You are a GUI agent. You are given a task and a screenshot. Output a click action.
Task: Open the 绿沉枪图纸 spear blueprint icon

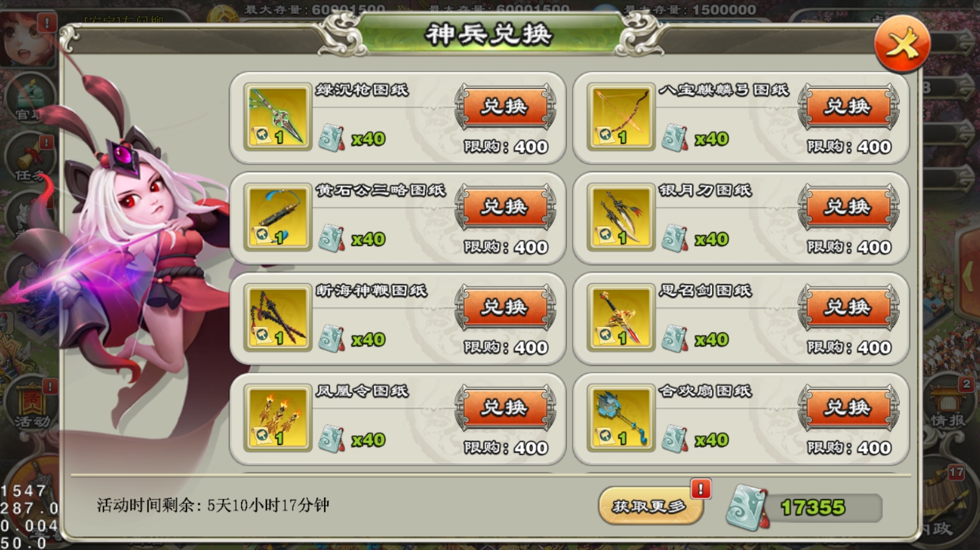(277, 117)
